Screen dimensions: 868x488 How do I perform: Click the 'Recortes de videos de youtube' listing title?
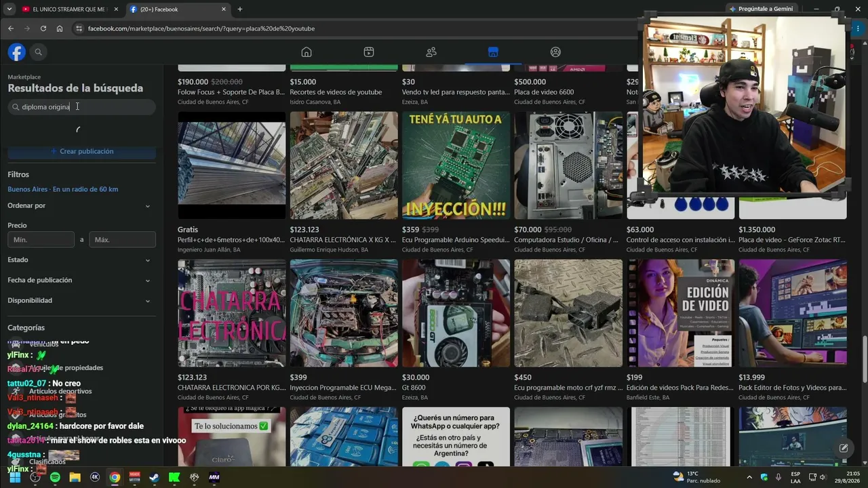tap(336, 92)
